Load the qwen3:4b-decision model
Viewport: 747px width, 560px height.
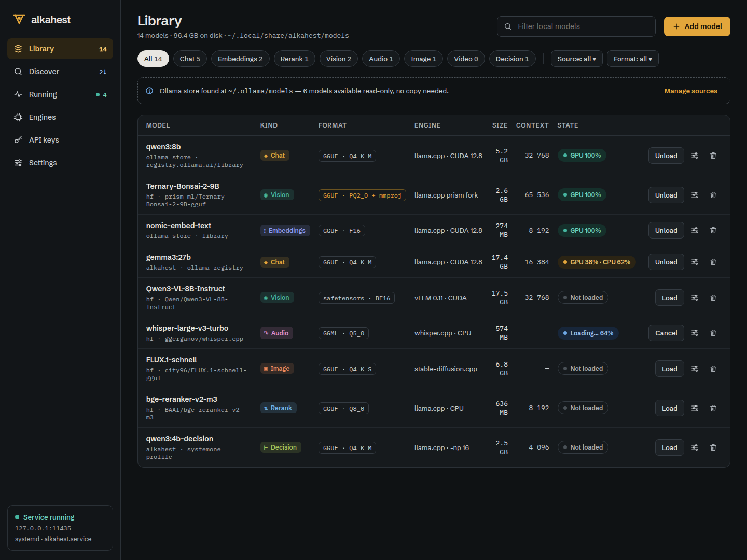pos(670,447)
